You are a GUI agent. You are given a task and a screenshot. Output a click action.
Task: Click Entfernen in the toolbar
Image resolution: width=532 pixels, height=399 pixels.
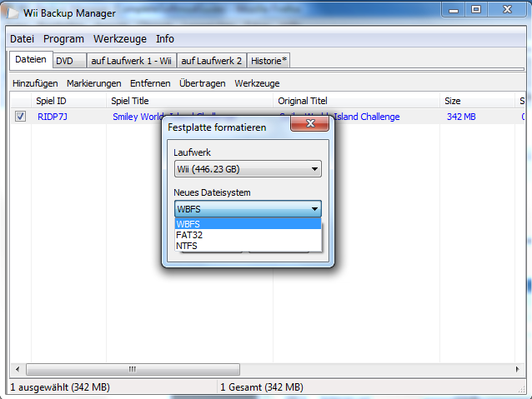pos(150,83)
